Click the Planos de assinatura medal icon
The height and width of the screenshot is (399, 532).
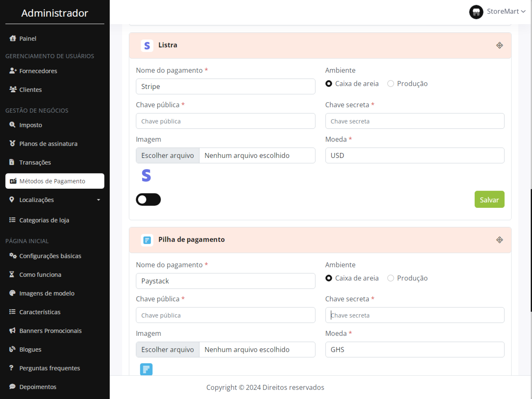(12, 143)
